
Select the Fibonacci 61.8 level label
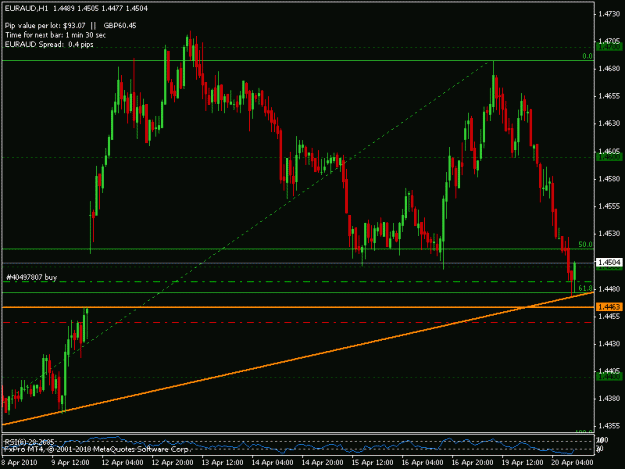click(585, 288)
